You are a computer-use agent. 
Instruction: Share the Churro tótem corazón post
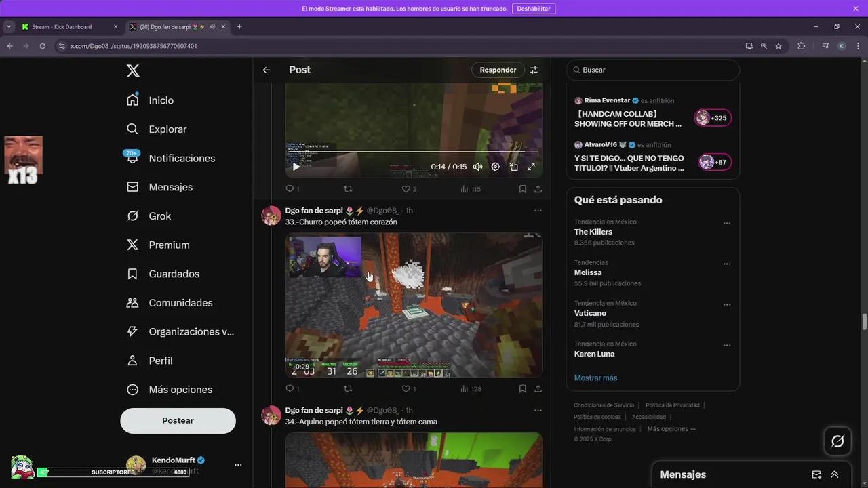point(538,389)
